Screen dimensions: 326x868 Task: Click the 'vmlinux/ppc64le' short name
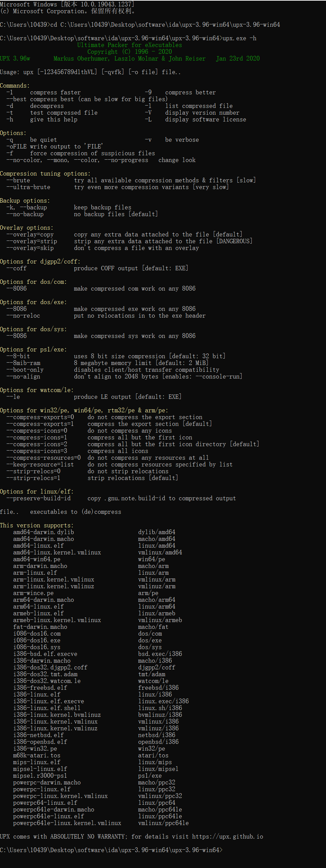point(164,823)
